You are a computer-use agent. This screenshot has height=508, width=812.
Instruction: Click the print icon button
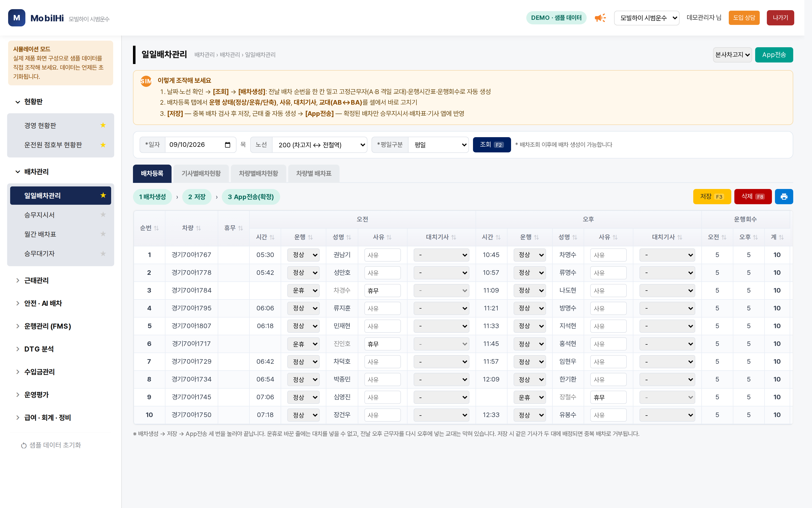pos(784,197)
